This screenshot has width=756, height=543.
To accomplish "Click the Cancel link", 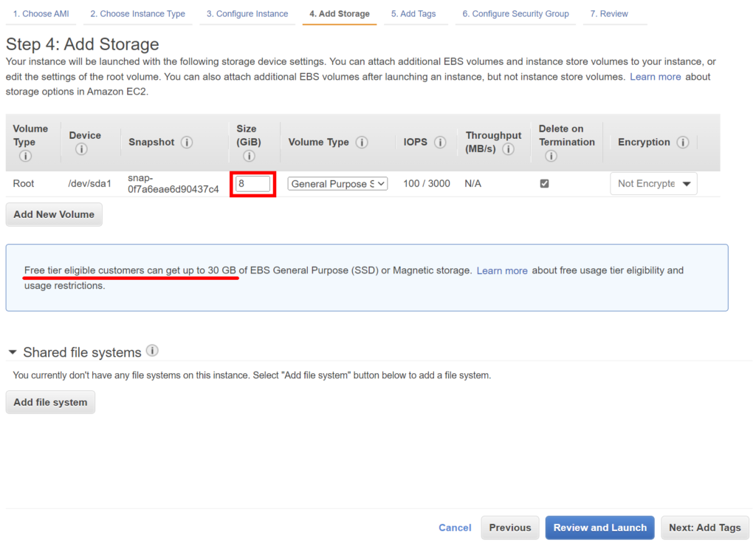I will 455,528.
